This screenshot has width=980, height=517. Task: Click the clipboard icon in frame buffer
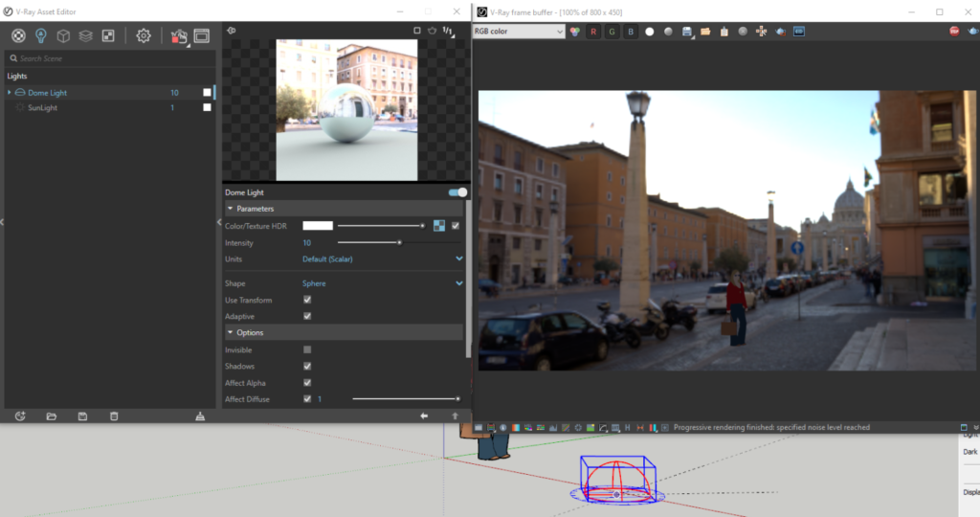(724, 32)
